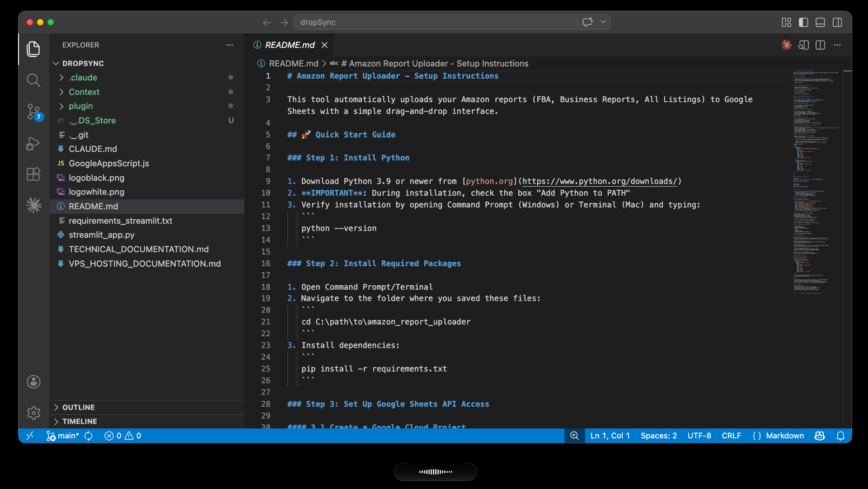Open Source Control view with 7 changes
The width and height of the screenshot is (868, 489).
[33, 112]
